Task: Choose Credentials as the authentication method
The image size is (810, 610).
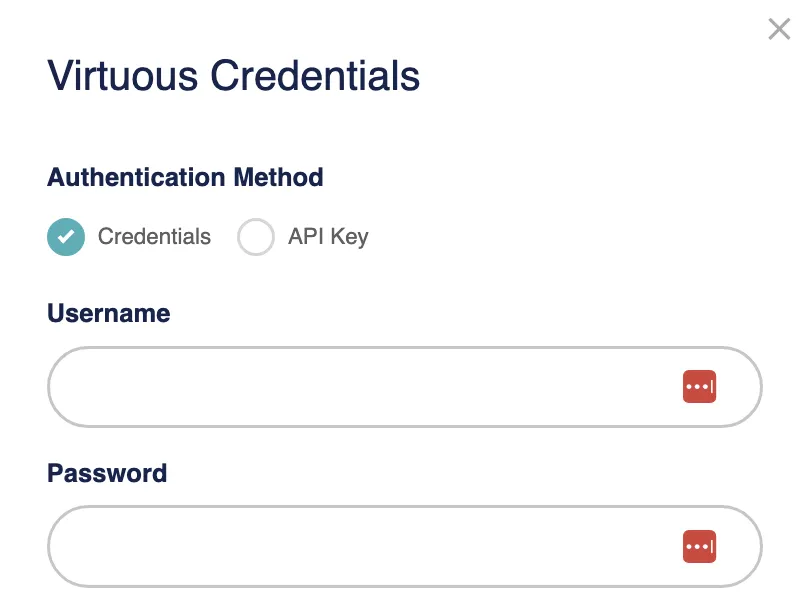Action: click(x=66, y=237)
